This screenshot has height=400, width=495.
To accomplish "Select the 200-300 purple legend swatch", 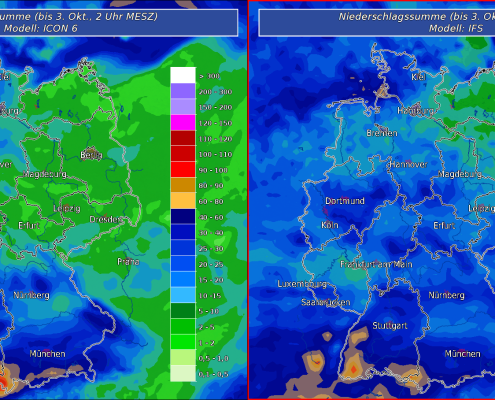I will point(183,91).
